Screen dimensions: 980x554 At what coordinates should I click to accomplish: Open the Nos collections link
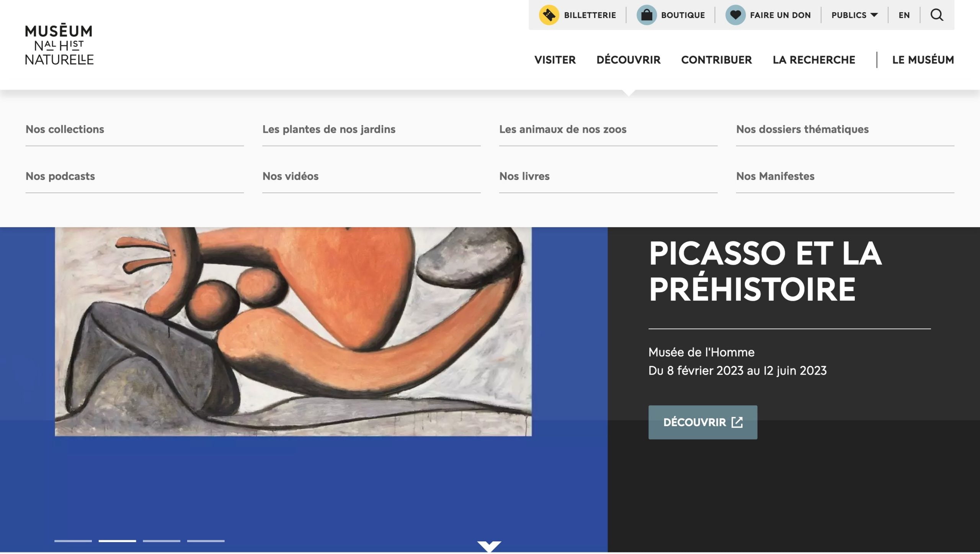click(x=65, y=129)
